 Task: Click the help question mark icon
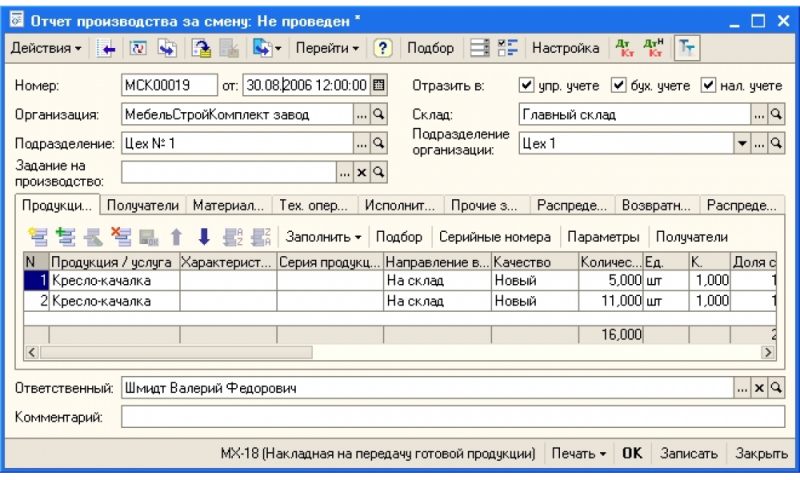381,47
